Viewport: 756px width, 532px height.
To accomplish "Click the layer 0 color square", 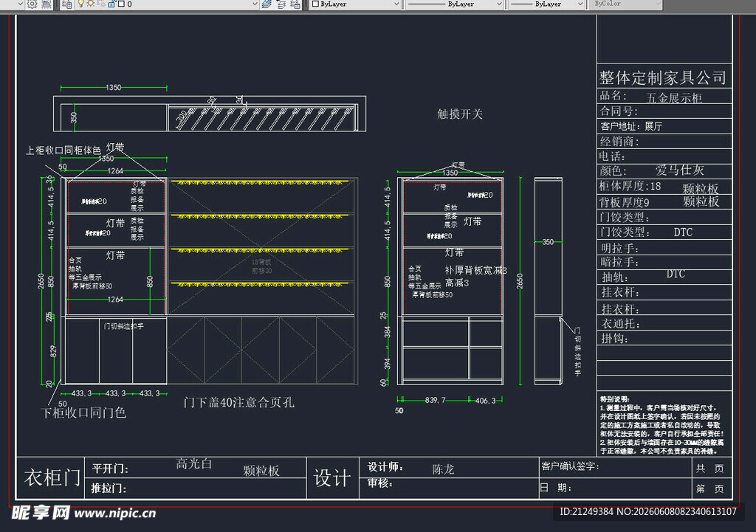I will pyautogui.click(x=122, y=4).
